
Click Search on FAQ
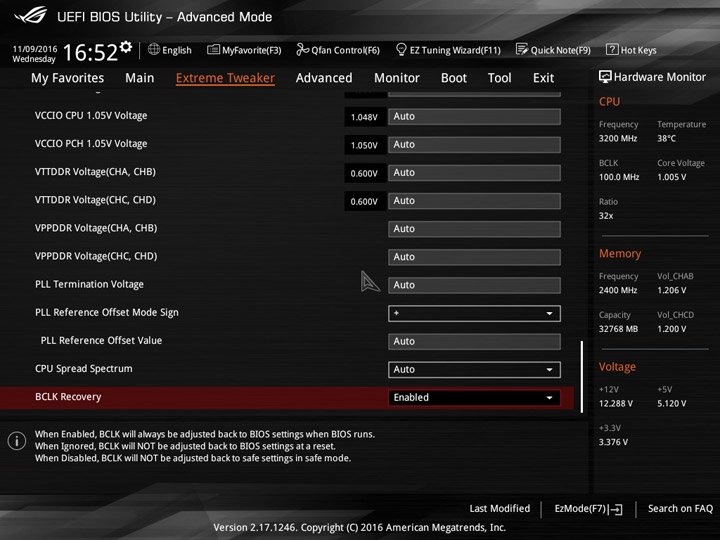point(680,508)
